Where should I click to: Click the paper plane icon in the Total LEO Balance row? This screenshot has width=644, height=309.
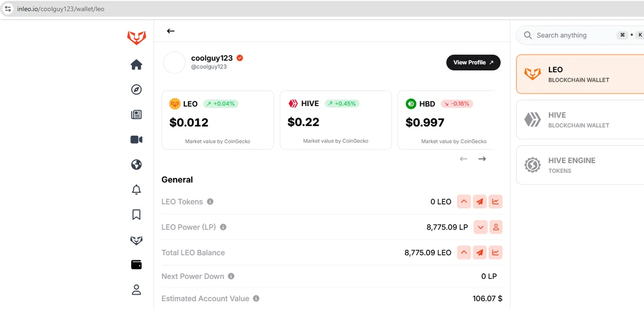(480, 253)
